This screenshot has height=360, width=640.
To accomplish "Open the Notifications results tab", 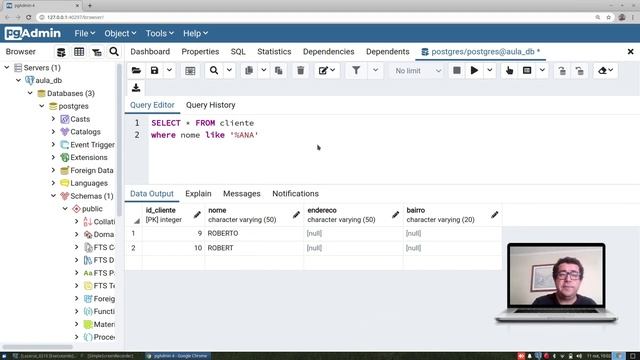I will [x=296, y=194].
